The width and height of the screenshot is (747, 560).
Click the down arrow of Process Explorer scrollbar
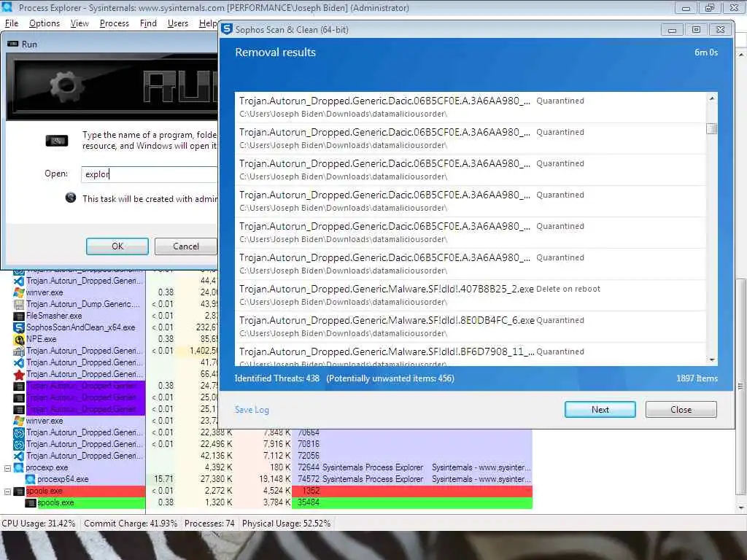point(741,507)
